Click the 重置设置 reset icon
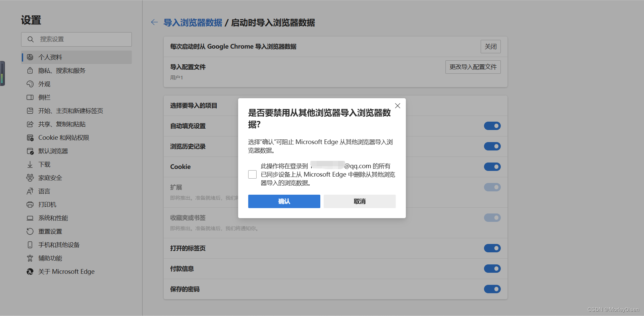Viewport: 644px width, 316px height. [x=30, y=231]
